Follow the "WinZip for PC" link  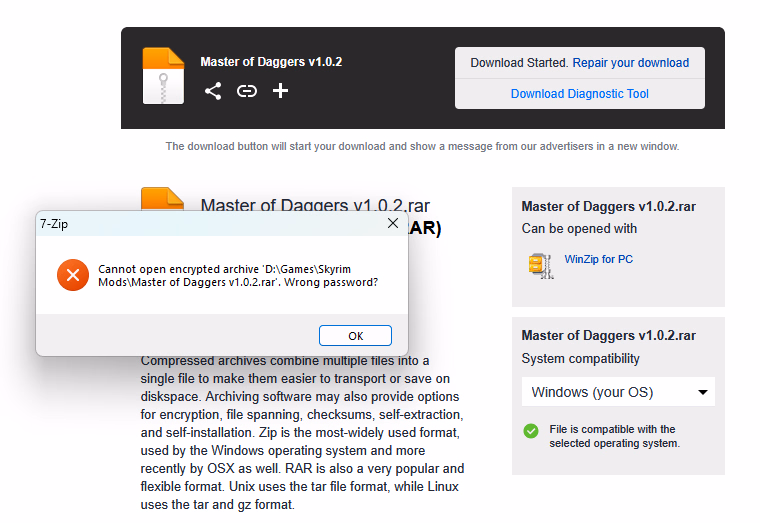[598, 260]
